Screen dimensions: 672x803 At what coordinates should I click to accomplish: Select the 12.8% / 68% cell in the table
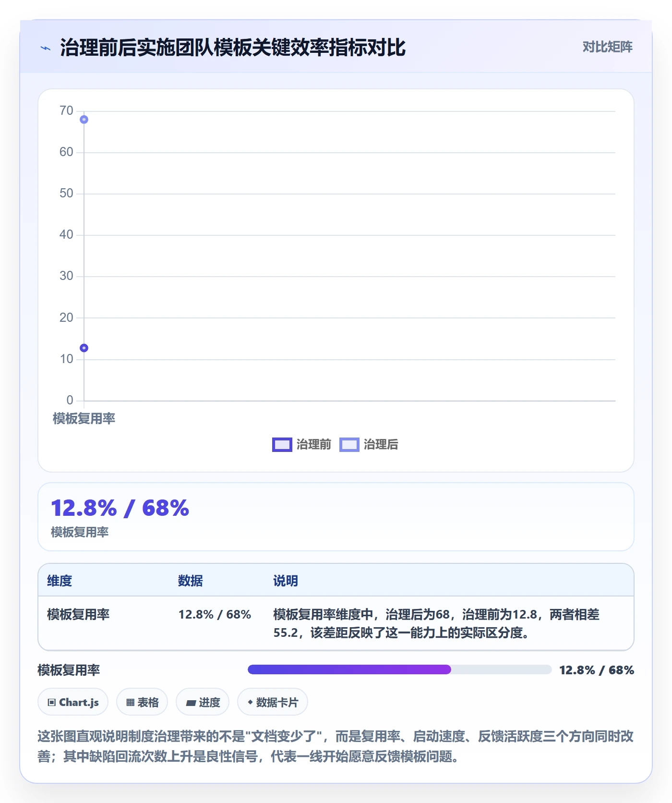coord(215,615)
